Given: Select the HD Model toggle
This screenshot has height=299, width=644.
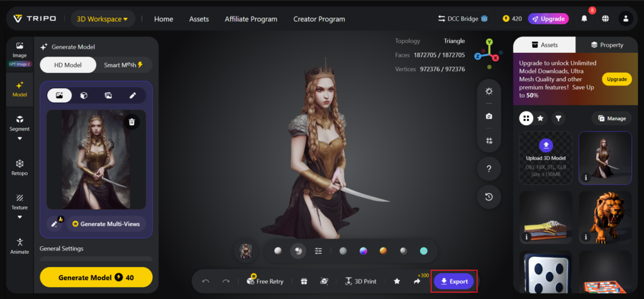Looking at the screenshot, I should [x=68, y=65].
